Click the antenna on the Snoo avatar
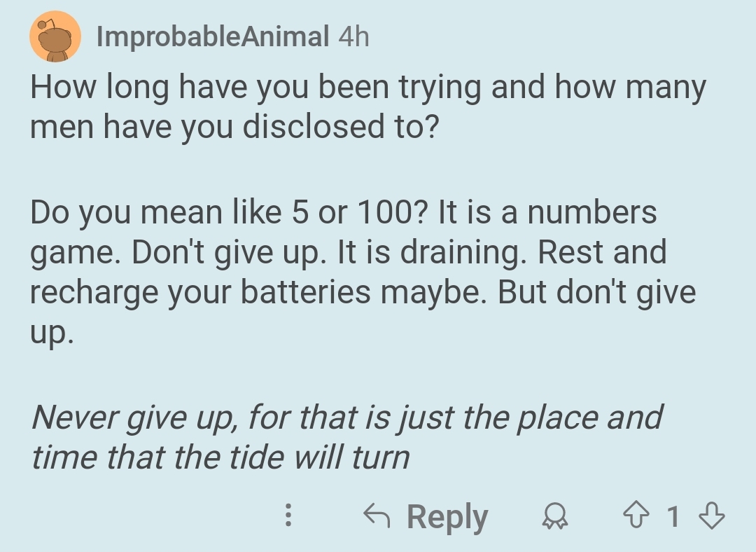This screenshot has width=756, height=552. (43, 25)
